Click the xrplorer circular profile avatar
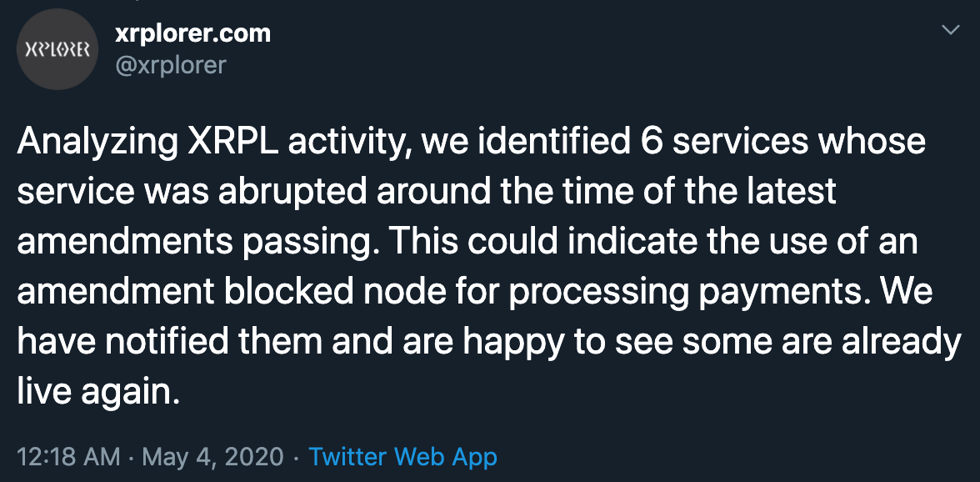The height and width of the screenshot is (482, 980). 57,48
